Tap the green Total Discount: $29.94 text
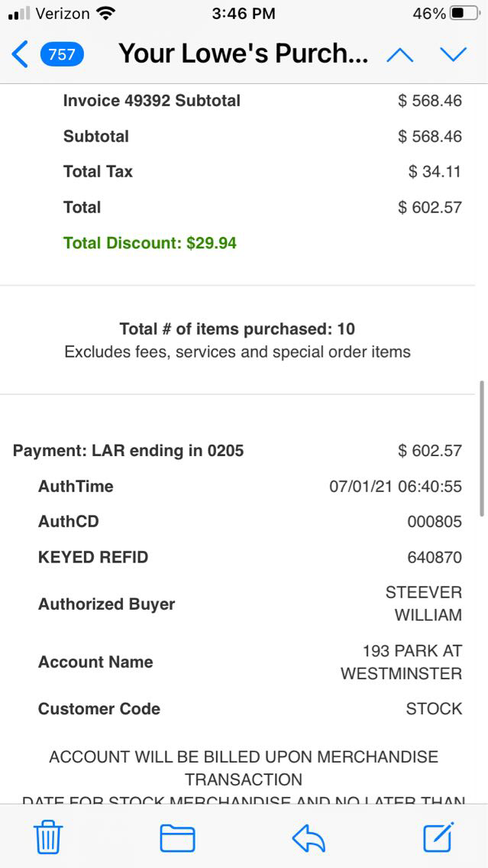 click(150, 243)
